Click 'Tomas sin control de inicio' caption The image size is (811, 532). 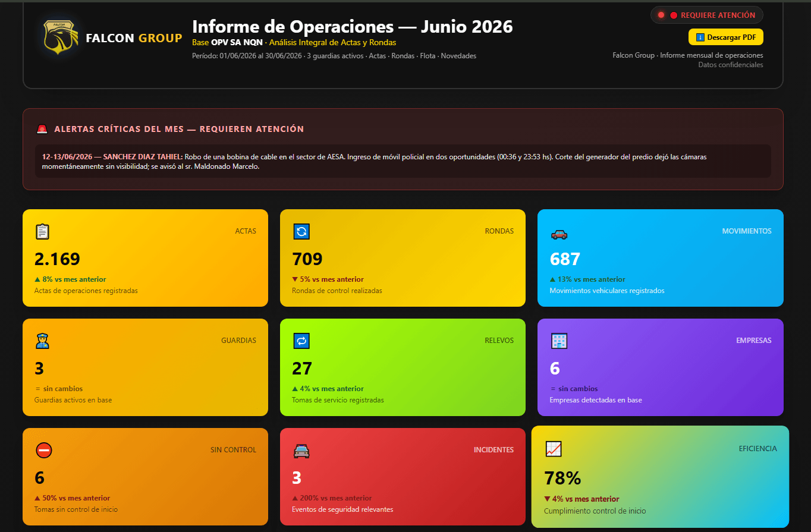pos(76,509)
